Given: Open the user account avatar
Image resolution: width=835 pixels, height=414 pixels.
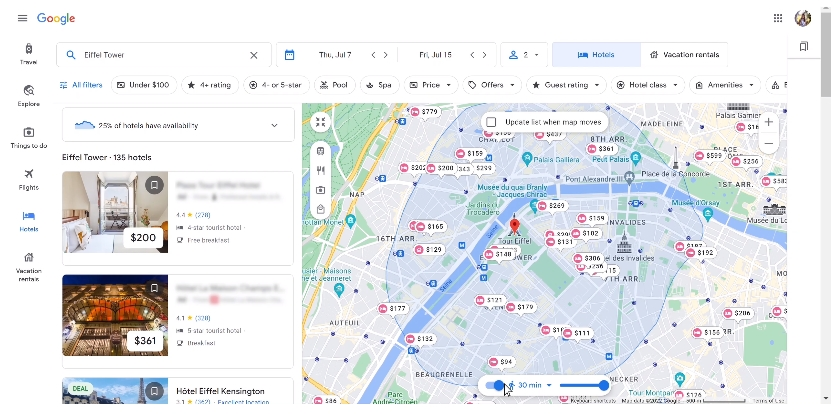Looking at the screenshot, I should click(803, 18).
